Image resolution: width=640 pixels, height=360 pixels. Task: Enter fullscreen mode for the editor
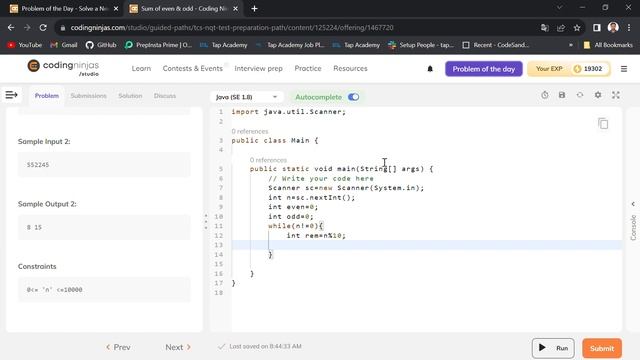pyautogui.click(x=616, y=95)
